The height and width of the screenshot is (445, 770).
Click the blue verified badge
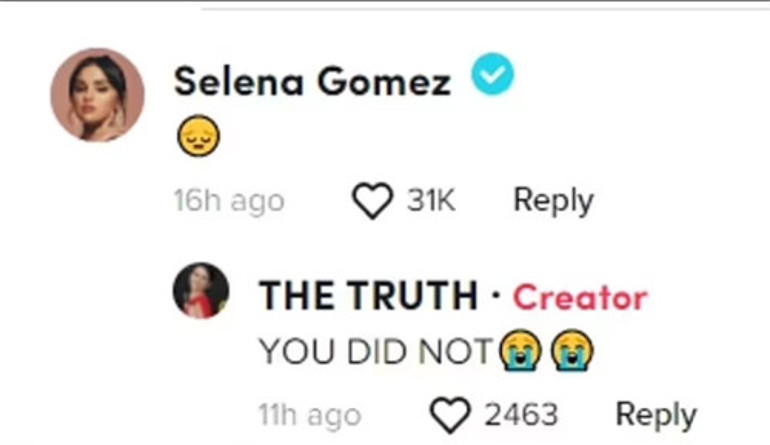coord(492,76)
